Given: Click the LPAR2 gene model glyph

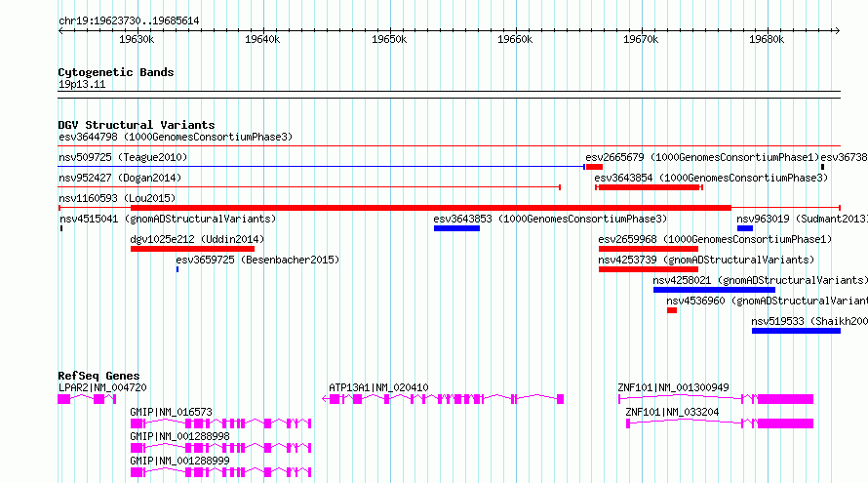Looking at the screenshot, I should click(87, 399).
